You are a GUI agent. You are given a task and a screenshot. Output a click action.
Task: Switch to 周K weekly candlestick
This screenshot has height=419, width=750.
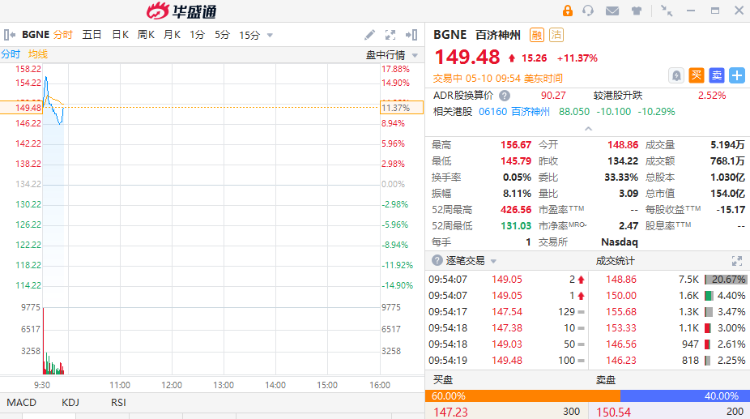pyautogui.click(x=146, y=34)
